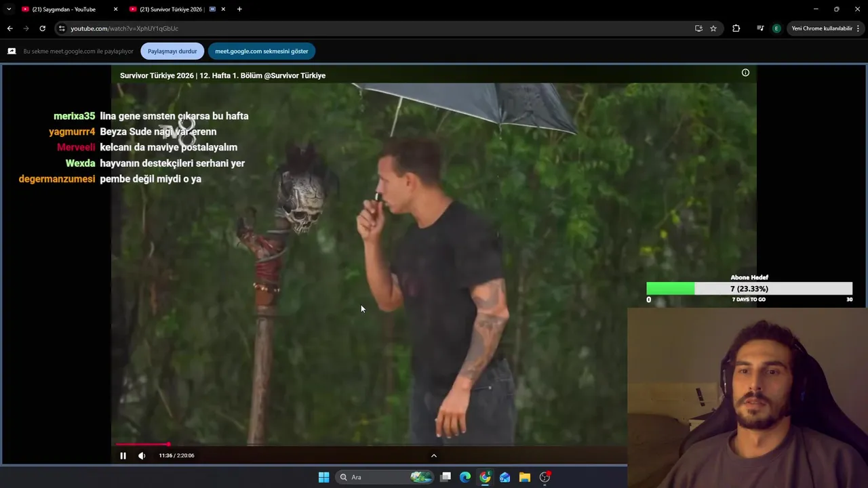Click the Ara taskbar search box
The width and height of the screenshot is (868, 488).
click(384, 477)
